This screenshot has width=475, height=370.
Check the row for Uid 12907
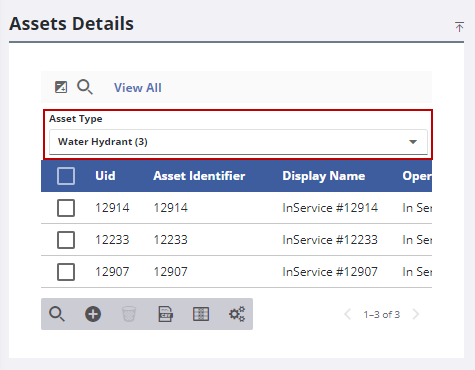[66, 272]
